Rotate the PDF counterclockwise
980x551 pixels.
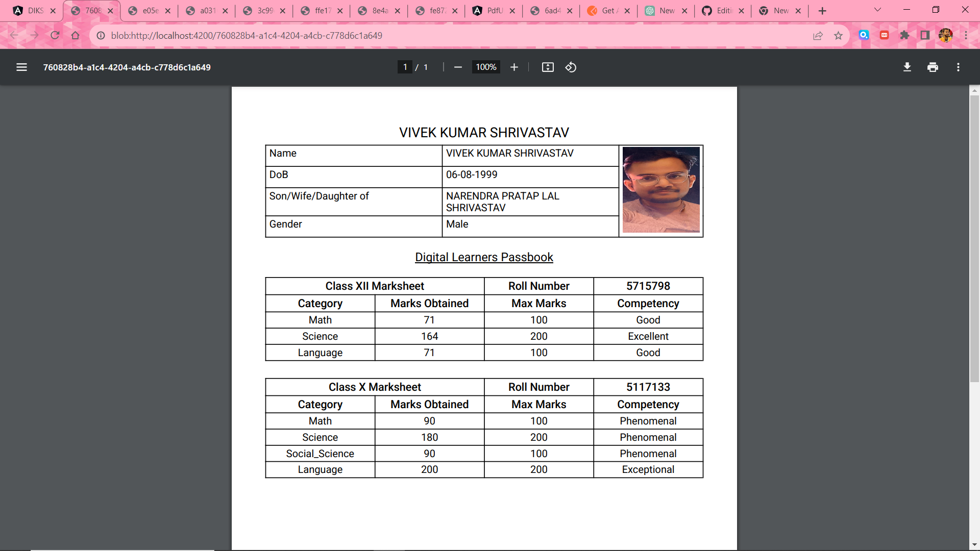tap(571, 67)
